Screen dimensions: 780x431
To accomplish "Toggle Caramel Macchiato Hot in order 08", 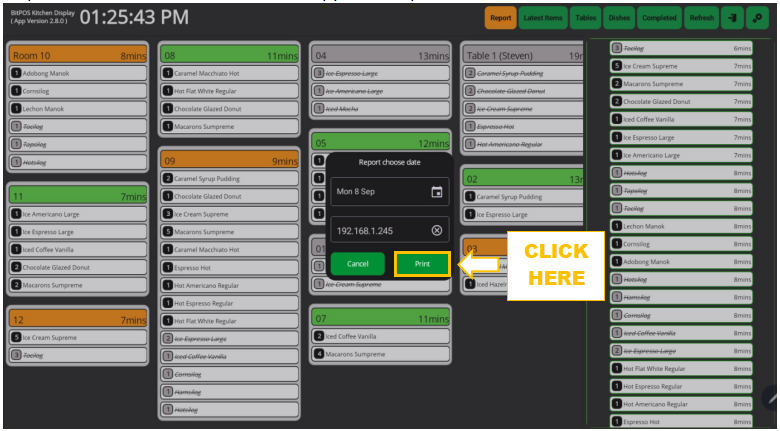I will [x=230, y=74].
